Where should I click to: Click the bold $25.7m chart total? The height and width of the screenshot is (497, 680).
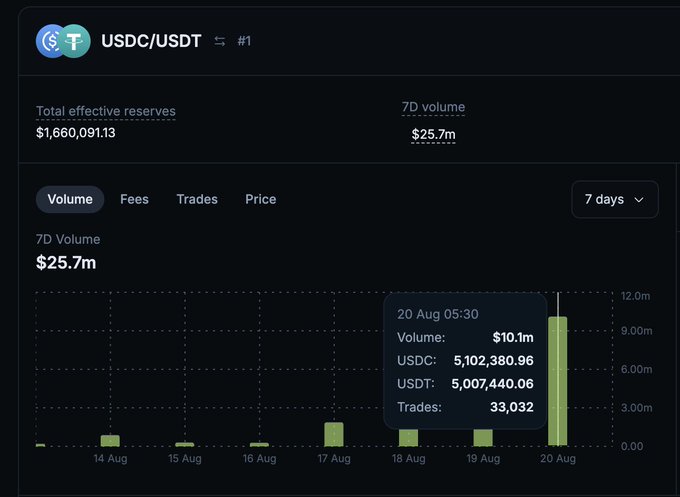tap(66, 263)
